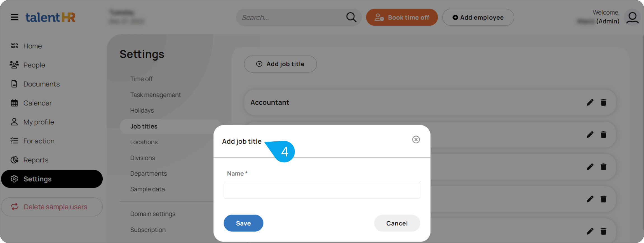This screenshot has height=243, width=644.
Task: Select Locations in settings menu
Action: coord(144,142)
